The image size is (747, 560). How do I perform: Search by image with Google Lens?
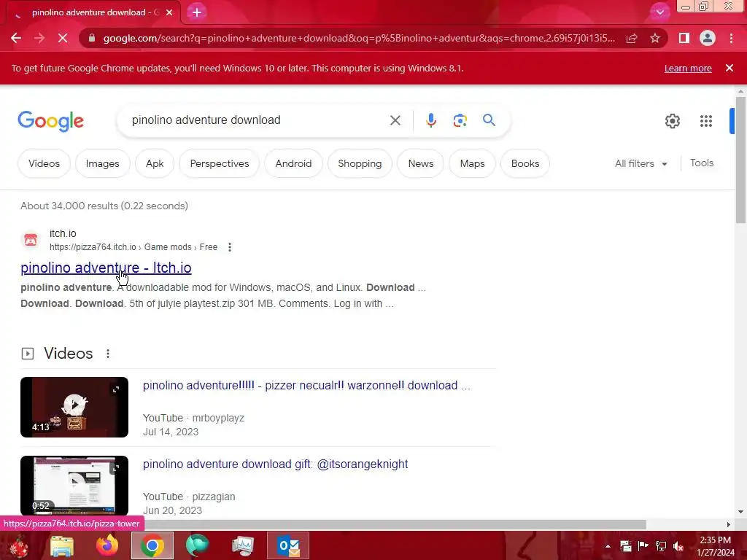coord(460,120)
